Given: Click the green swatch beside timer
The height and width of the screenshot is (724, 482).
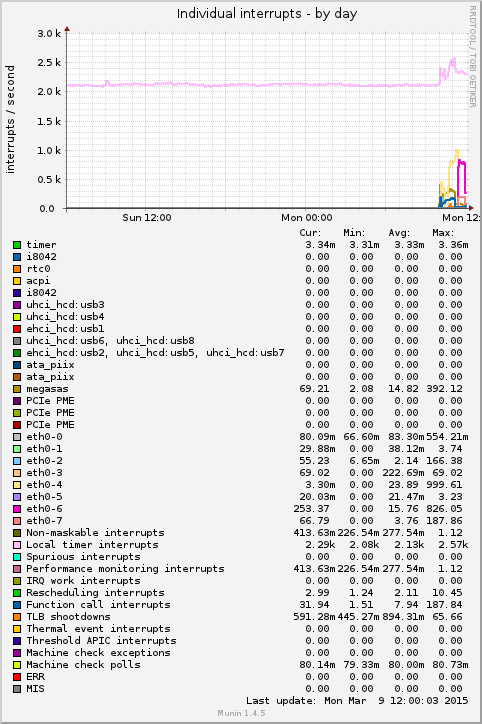Looking at the screenshot, I should click(17, 245).
